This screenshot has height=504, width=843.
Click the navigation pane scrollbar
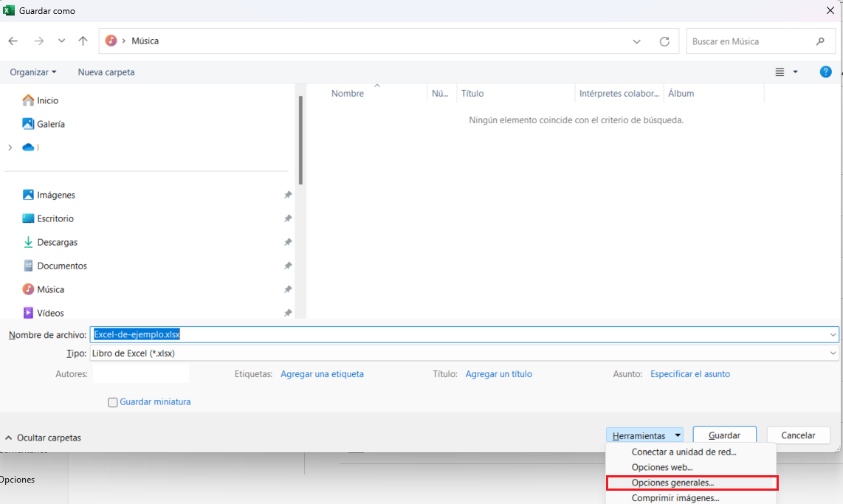(x=300, y=140)
